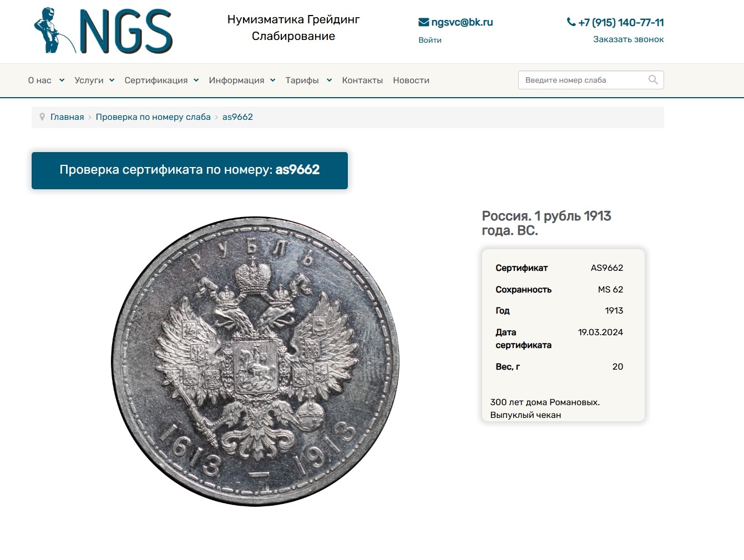Expand the Сертификация dropdown chevron
Viewport: 744px width, 560px height.
[x=196, y=80]
